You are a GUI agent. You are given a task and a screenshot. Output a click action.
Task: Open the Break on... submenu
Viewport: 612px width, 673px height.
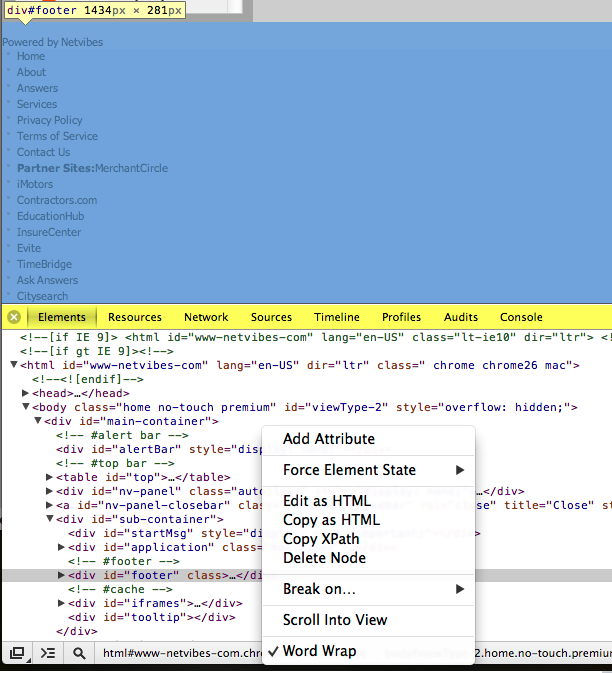pyautogui.click(x=369, y=589)
